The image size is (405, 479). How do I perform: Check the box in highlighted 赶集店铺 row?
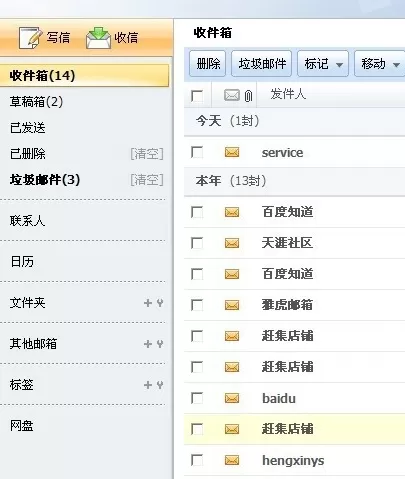point(197,429)
